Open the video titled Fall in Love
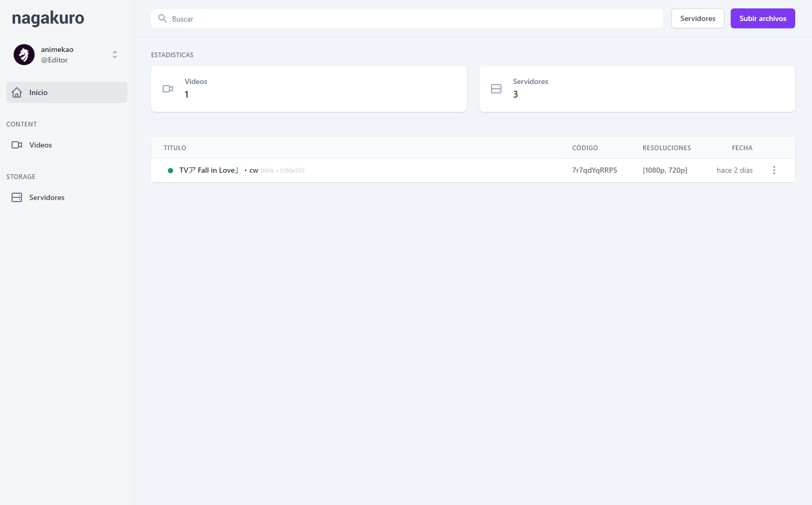Viewport: 812px width, 505px height. tap(209, 170)
